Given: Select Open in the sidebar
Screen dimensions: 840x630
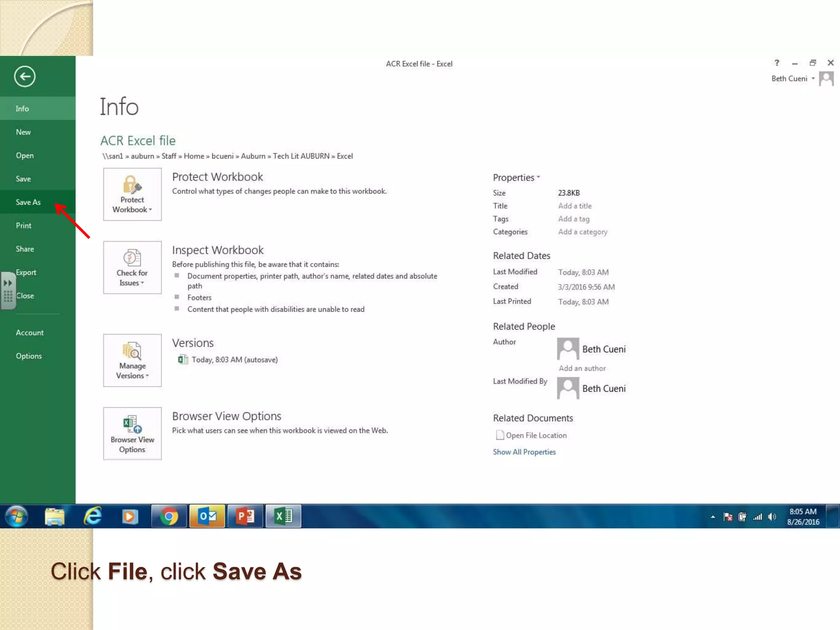Looking at the screenshot, I should (38, 155).
